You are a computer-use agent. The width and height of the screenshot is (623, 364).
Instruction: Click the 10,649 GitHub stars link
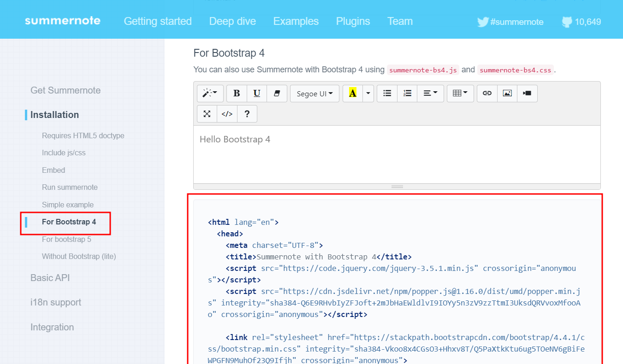tap(587, 22)
